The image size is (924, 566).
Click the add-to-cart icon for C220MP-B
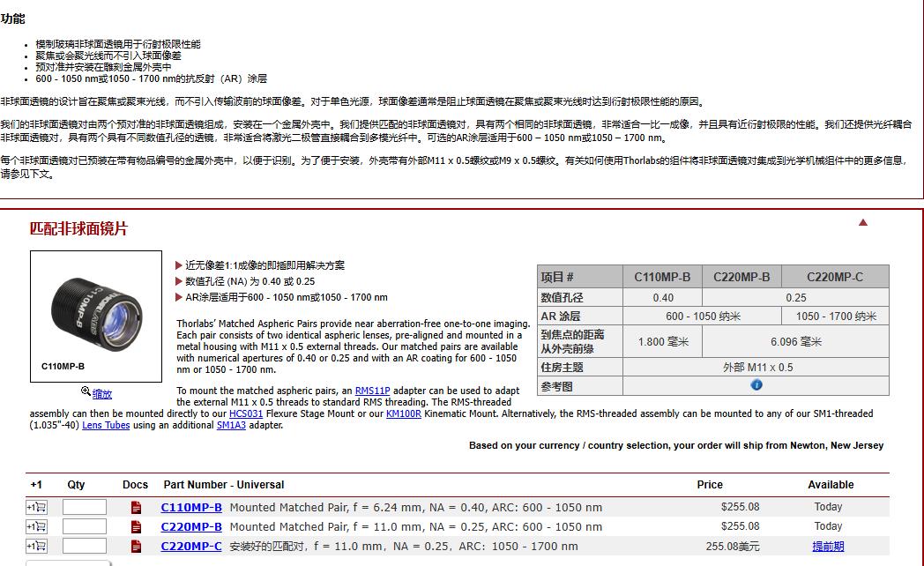(x=36, y=526)
